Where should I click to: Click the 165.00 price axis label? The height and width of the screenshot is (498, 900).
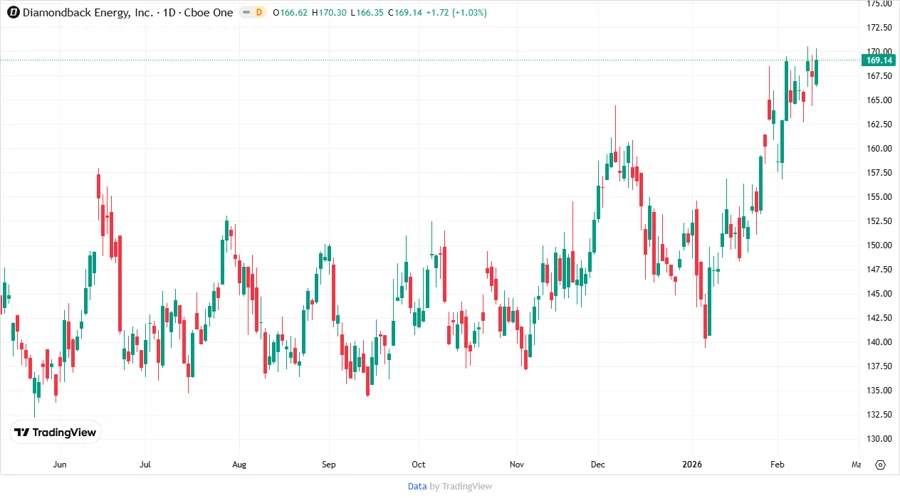879,100
